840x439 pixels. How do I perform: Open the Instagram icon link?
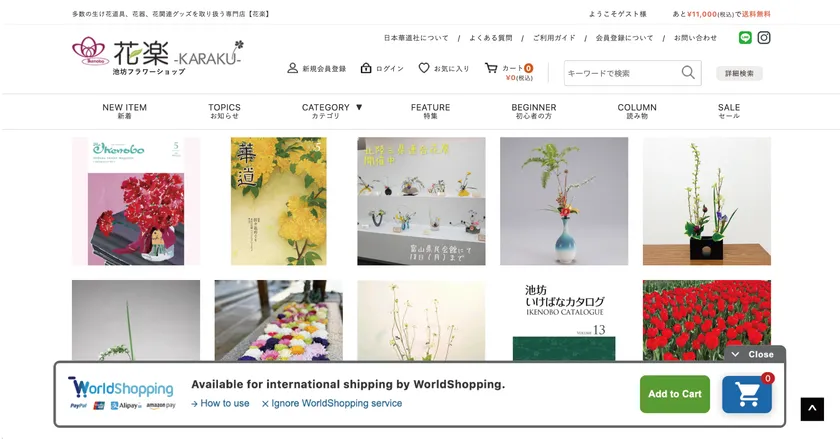[x=764, y=38]
